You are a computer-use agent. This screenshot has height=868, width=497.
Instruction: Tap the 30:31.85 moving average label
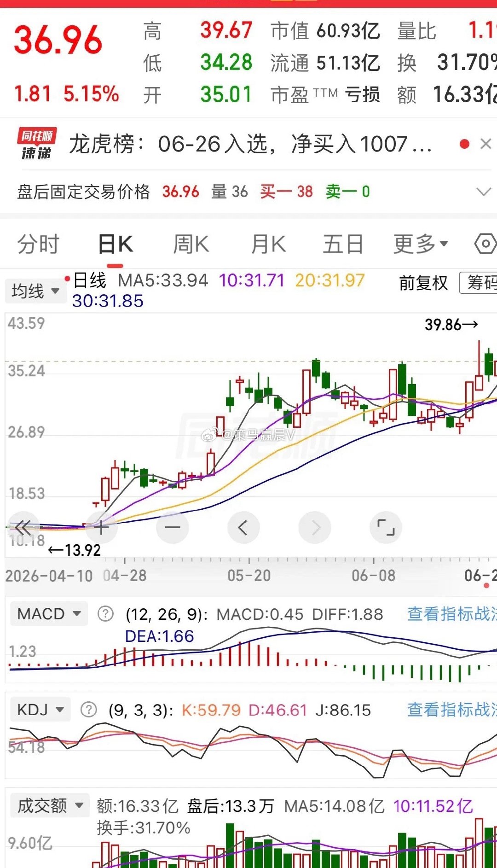(108, 301)
